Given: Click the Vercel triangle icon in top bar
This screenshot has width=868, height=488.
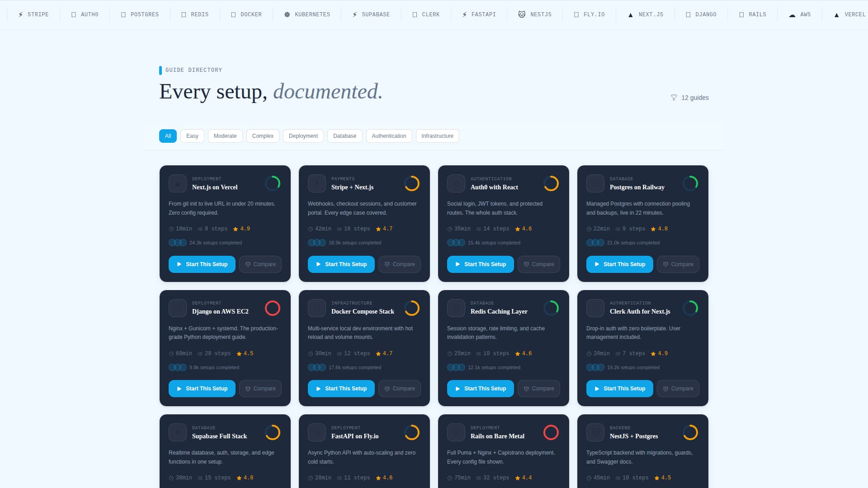Looking at the screenshot, I should coord(836,15).
